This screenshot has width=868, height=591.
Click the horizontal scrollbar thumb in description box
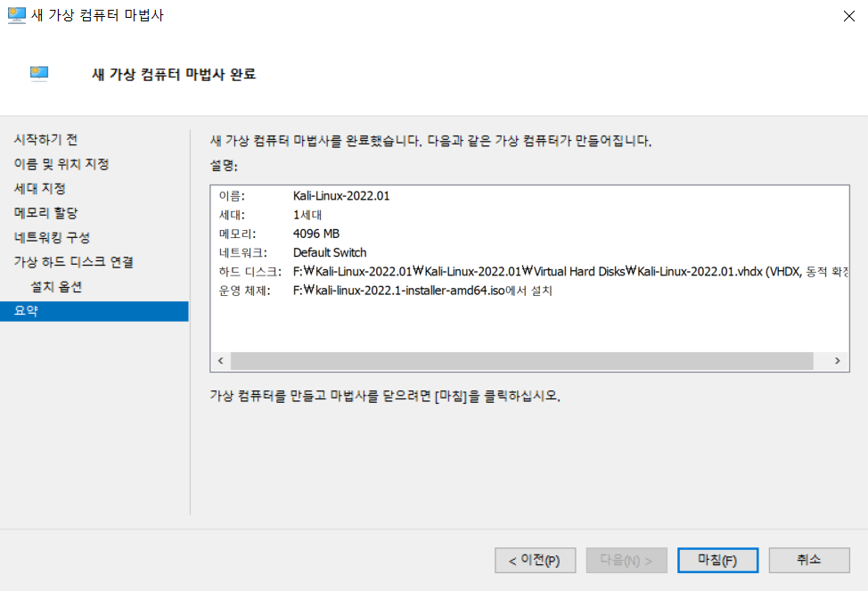pos(522,361)
